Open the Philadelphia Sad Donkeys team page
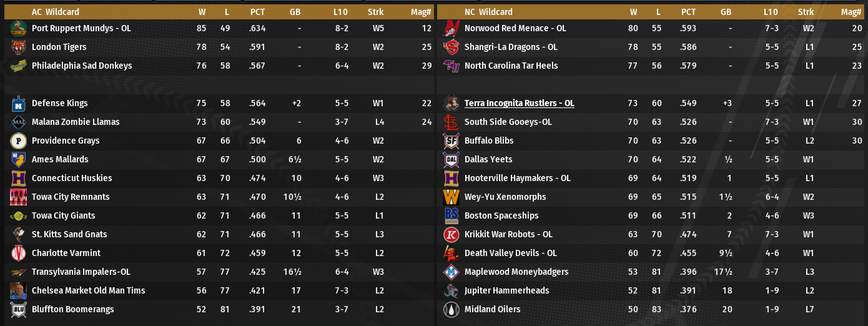 click(x=82, y=66)
